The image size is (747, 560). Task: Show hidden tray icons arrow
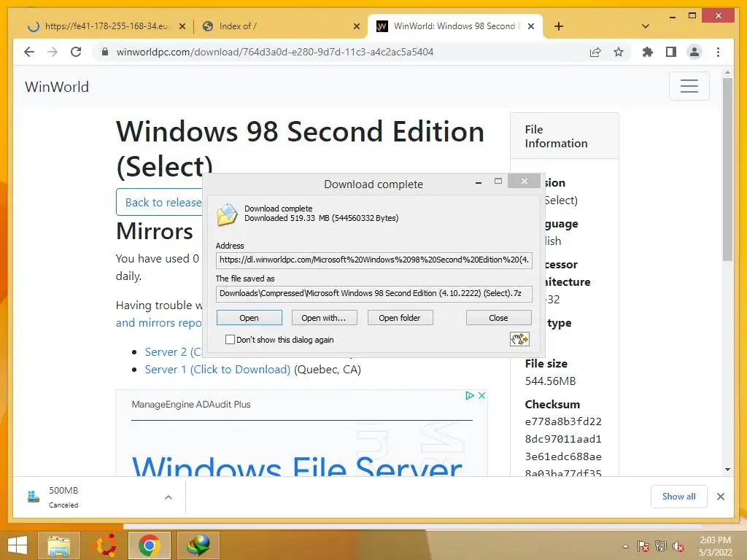click(x=625, y=546)
